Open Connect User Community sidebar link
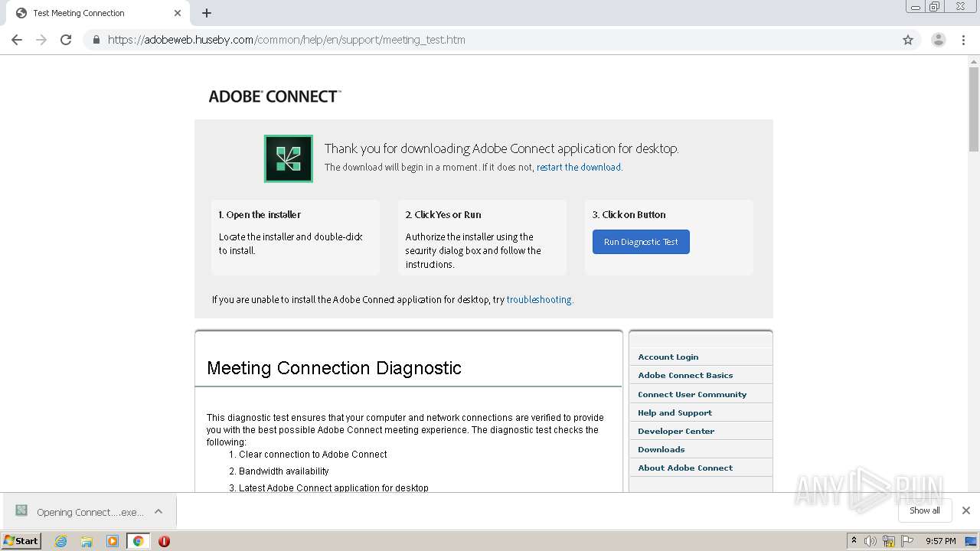980x551 pixels. [692, 394]
